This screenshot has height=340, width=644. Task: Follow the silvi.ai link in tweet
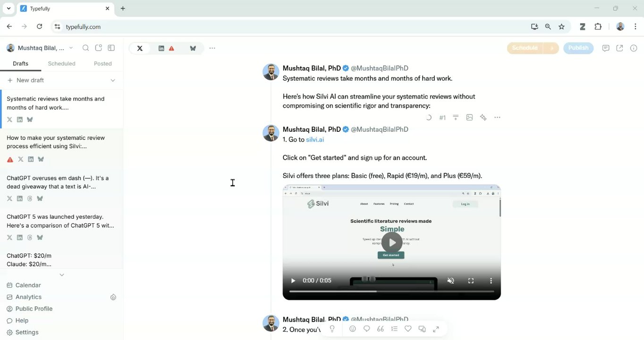pyautogui.click(x=315, y=140)
